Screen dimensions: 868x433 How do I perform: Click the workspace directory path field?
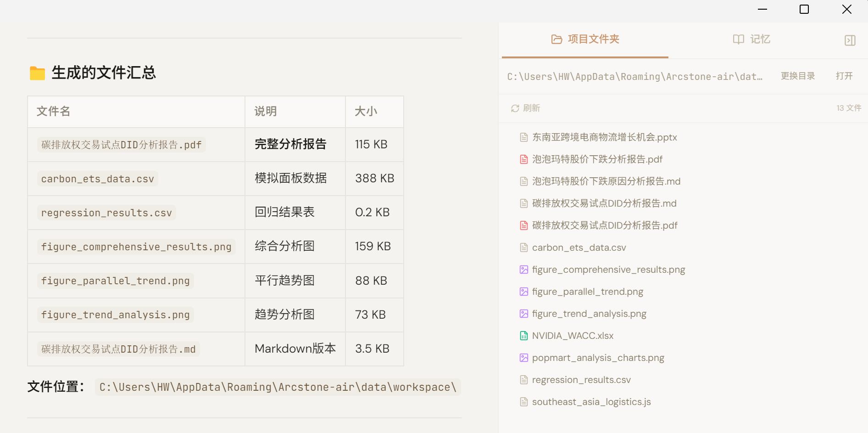[x=634, y=77]
